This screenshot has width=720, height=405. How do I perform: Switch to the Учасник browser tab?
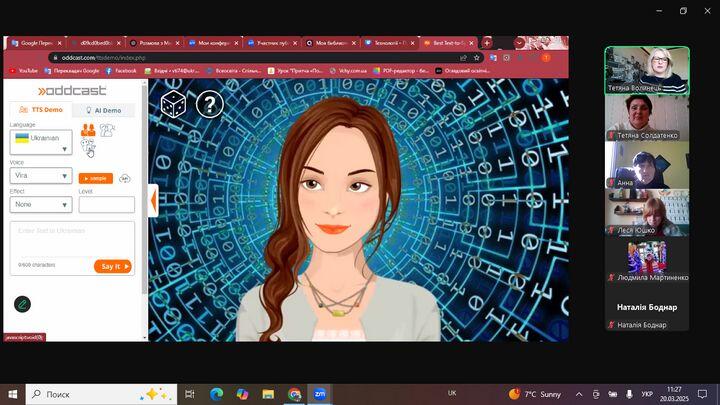point(272,43)
